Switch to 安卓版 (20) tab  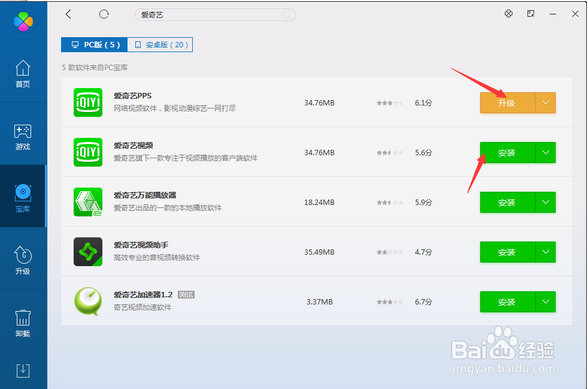[x=160, y=45]
